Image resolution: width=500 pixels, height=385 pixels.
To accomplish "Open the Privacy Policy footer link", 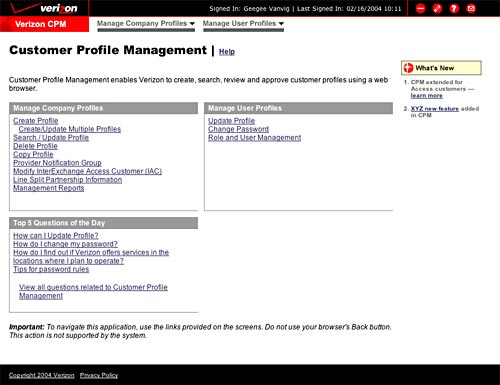I will (x=99, y=375).
